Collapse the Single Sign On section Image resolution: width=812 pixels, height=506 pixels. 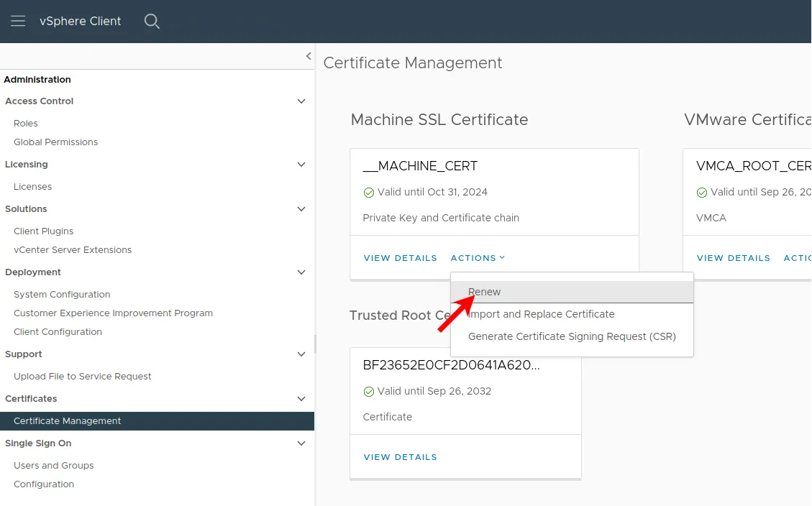click(301, 443)
